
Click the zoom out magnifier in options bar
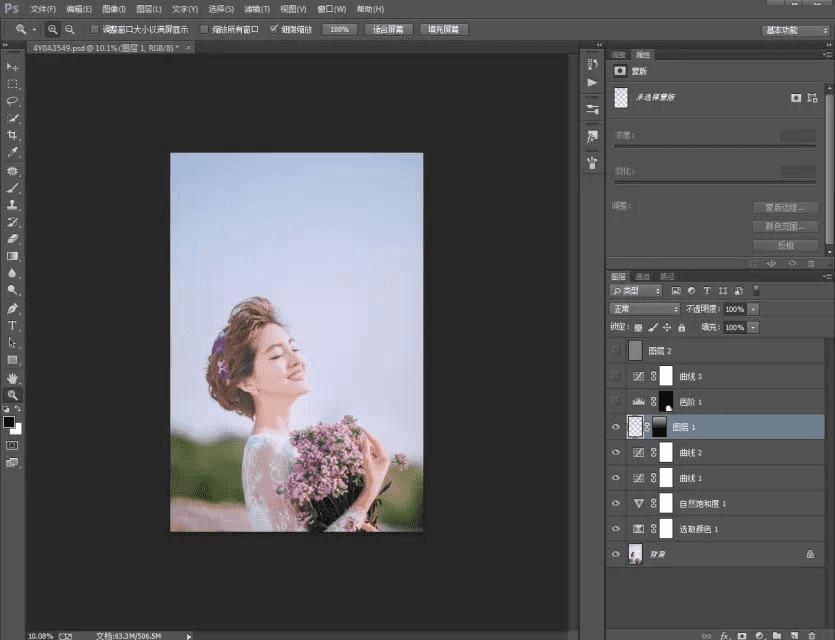pos(69,30)
